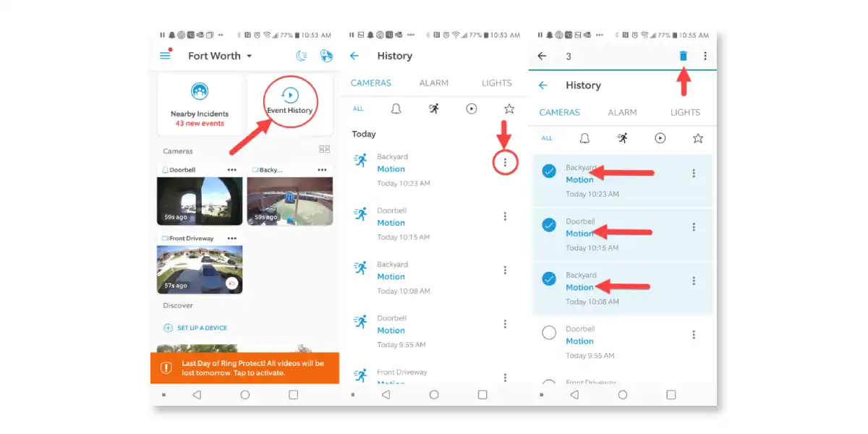868x434 pixels.
Task: Open options for Backyard 10:23 AM event, middle screen
Action: 505,163
